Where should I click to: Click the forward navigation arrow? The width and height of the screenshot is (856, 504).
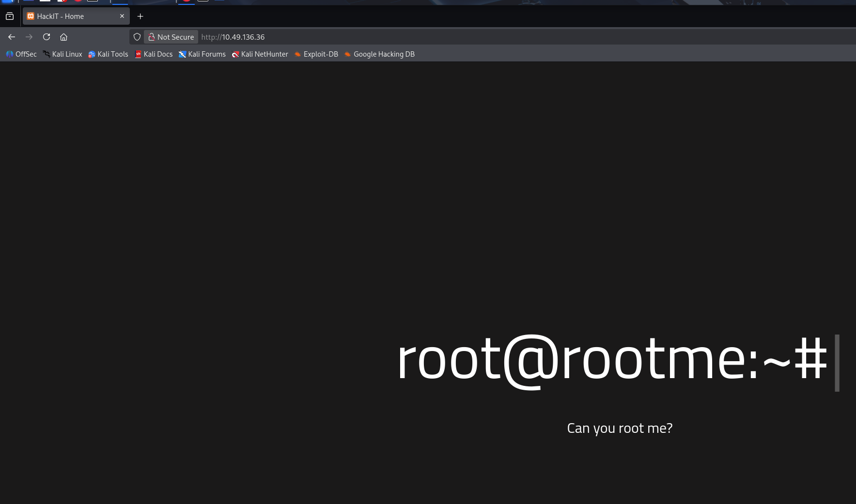[29, 37]
